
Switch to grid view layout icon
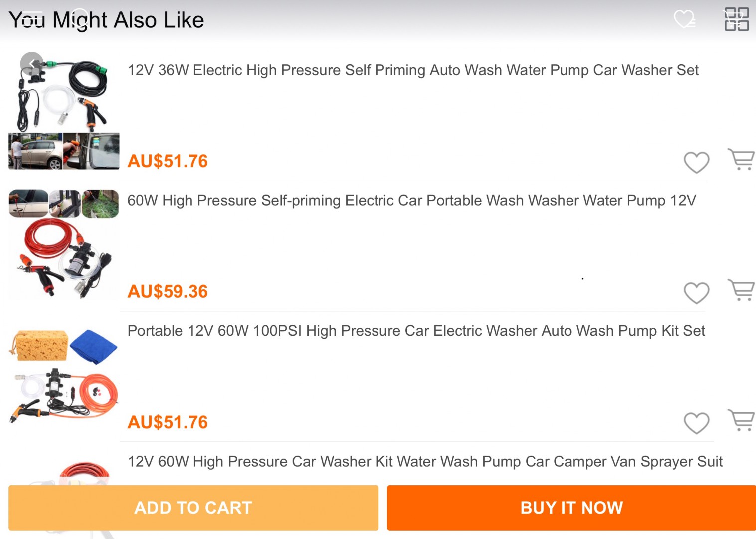736,19
